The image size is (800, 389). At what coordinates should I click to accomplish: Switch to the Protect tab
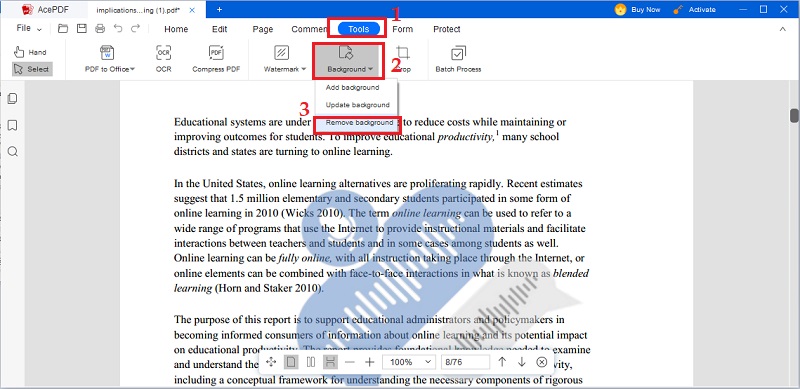(x=446, y=29)
